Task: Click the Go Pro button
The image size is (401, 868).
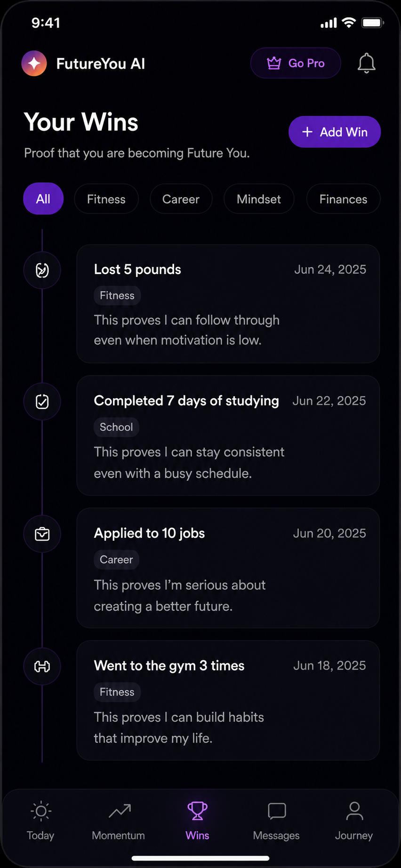Action: (296, 63)
